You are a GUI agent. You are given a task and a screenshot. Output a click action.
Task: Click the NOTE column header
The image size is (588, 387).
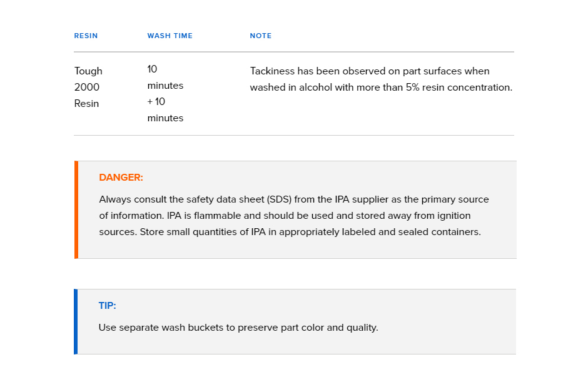[x=261, y=36]
